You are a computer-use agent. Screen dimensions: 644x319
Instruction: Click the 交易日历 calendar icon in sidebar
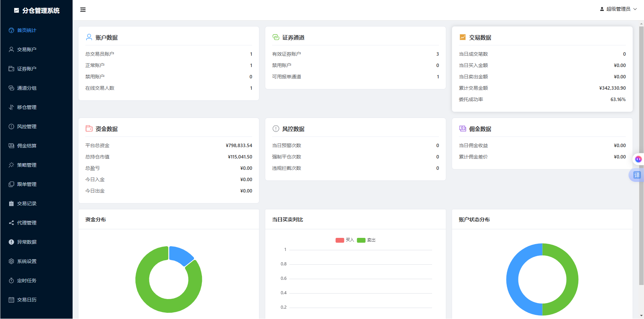coord(11,300)
